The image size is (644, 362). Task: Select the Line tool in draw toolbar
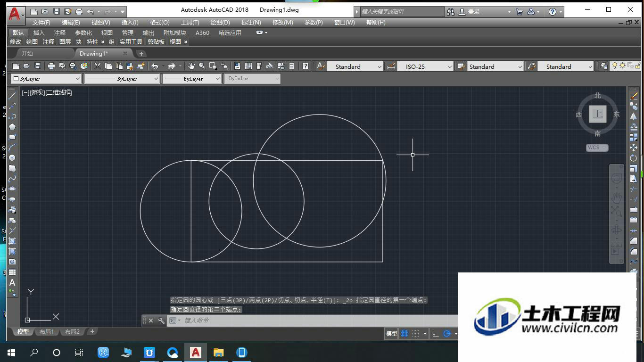tap(12, 95)
